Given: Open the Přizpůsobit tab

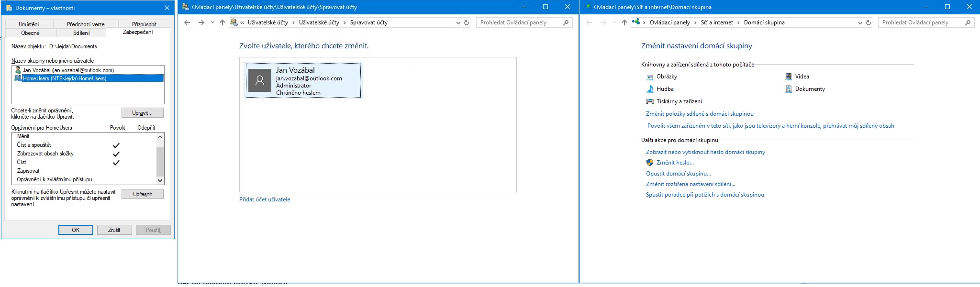Looking at the screenshot, I should (x=144, y=24).
